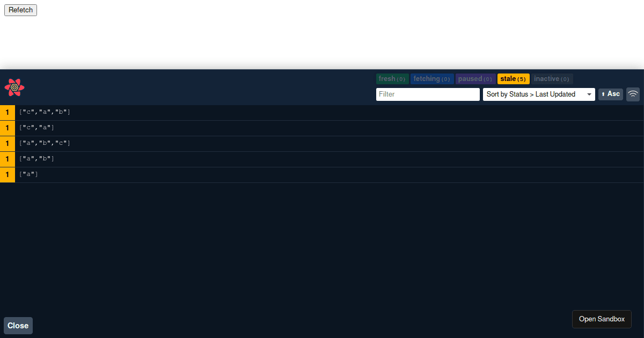Show inactive queries via its filter chip

coord(552,78)
